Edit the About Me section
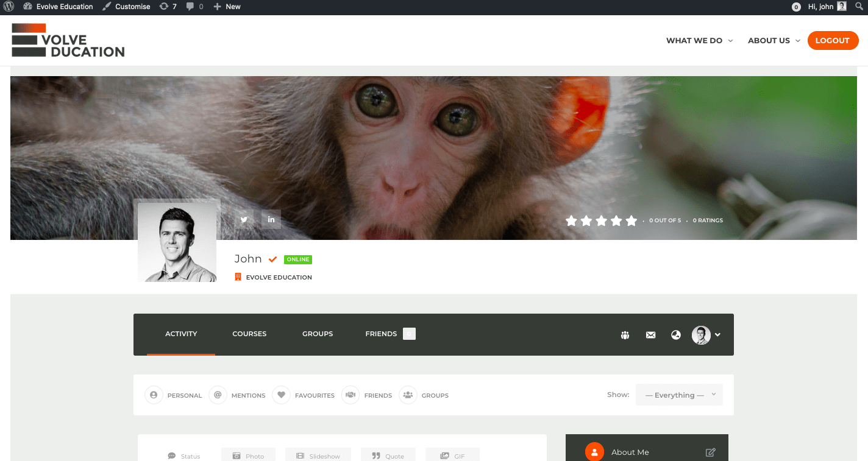This screenshot has height=461, width=868. coord(710,452)
